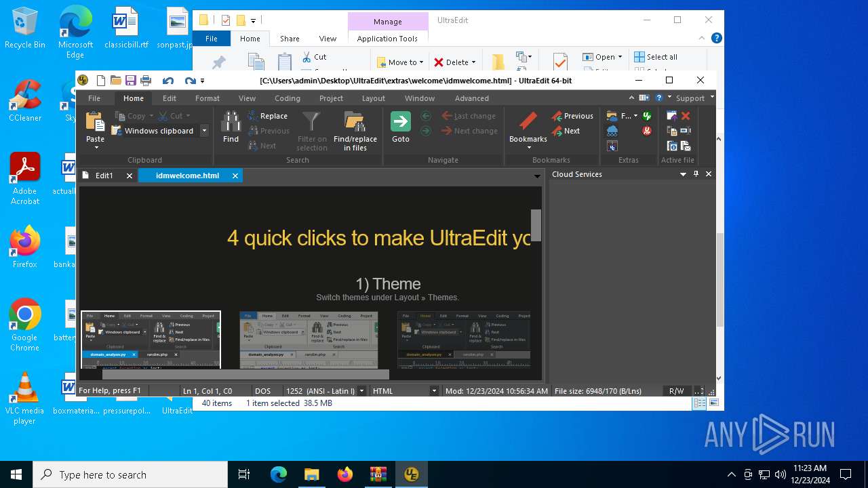868x488 pixels.
Task: Open the FTP dropdown in Extras group
Action: click(635, 116)
